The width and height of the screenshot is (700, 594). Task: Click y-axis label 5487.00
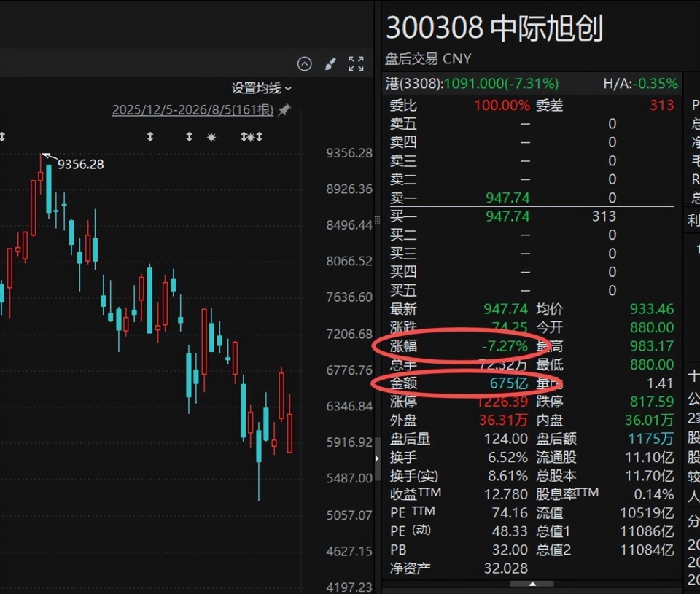pyautogui.click(x=349, y=478)
